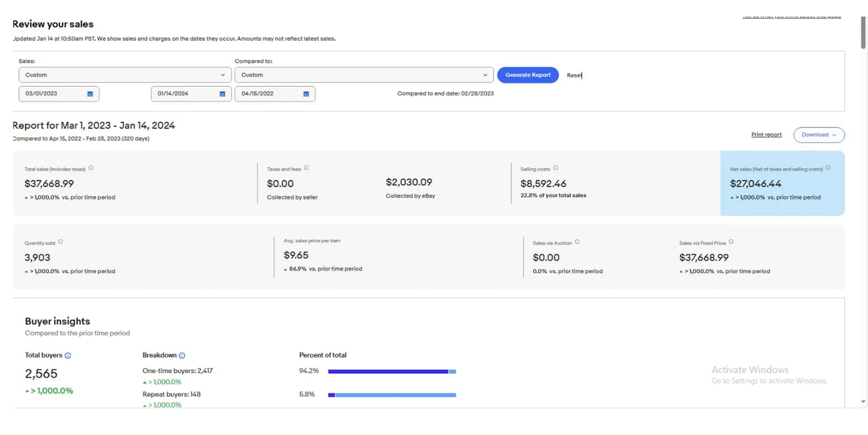Expand the Compared to Custom dropdown
Viewport: 868px width, 435px height.
click(x=363, y=75)
